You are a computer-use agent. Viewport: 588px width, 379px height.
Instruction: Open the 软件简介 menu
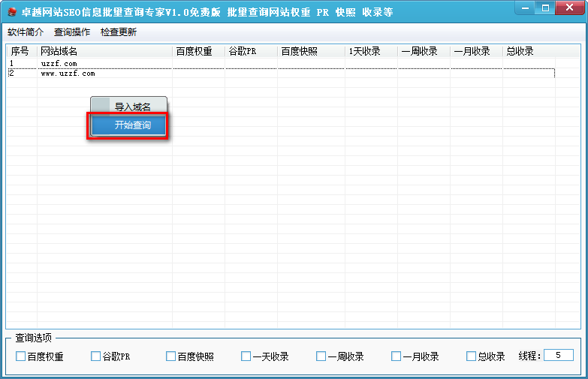[x=26, y=32]
